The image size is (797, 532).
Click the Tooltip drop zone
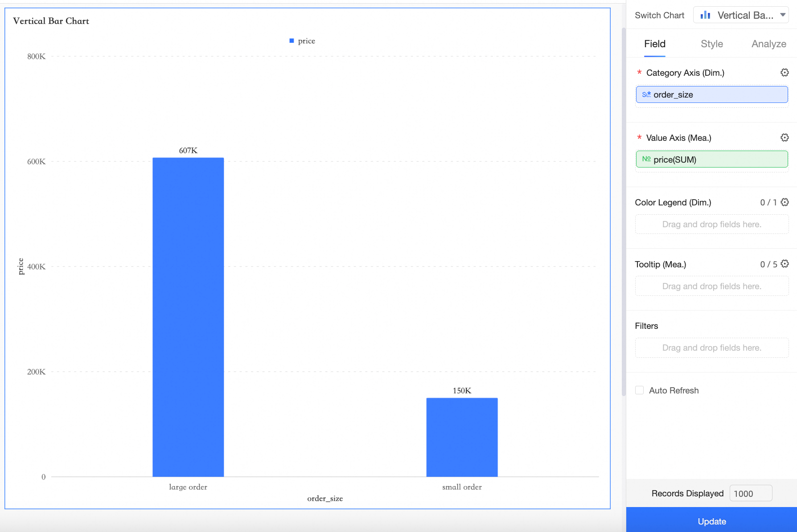coord(711,286)
